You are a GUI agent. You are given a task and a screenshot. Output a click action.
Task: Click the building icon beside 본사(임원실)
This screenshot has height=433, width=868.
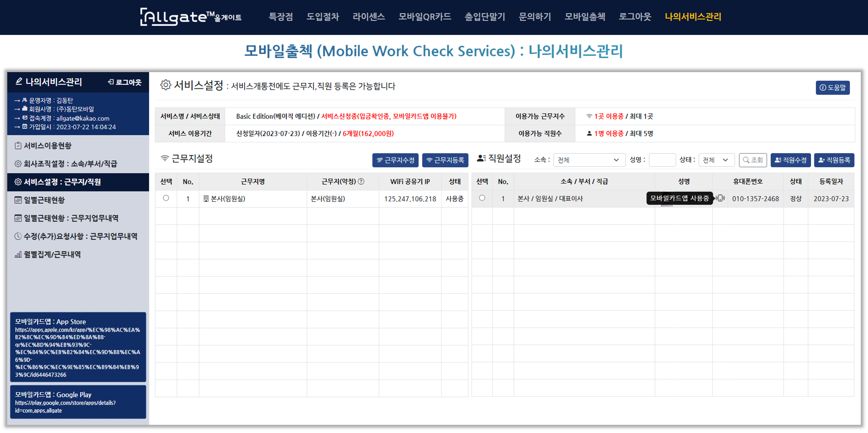(206, 199)
